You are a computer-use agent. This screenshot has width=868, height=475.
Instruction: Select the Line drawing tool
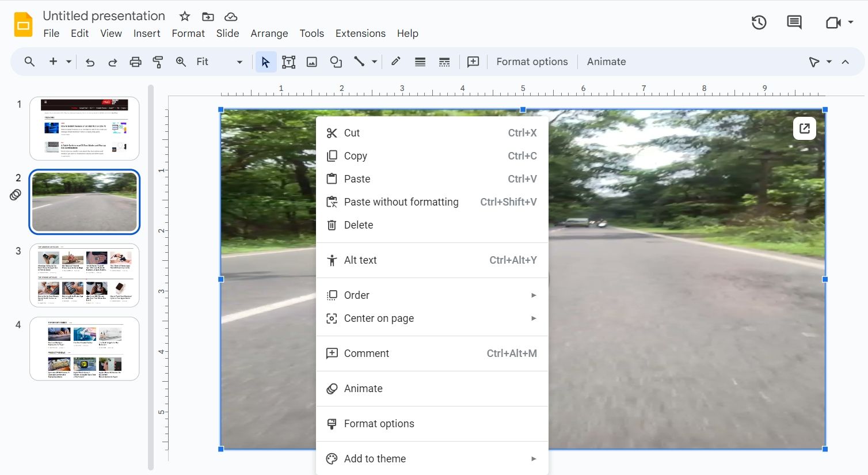point(359,61)
